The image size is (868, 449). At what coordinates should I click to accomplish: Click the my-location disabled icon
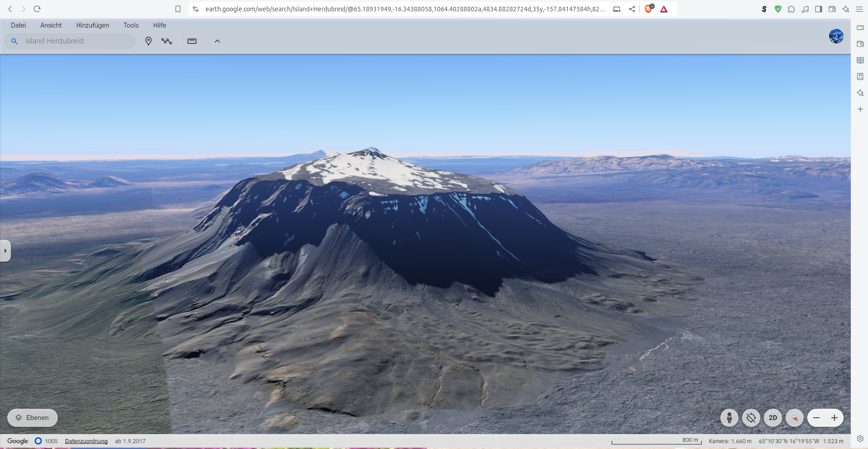pos(751,418)
